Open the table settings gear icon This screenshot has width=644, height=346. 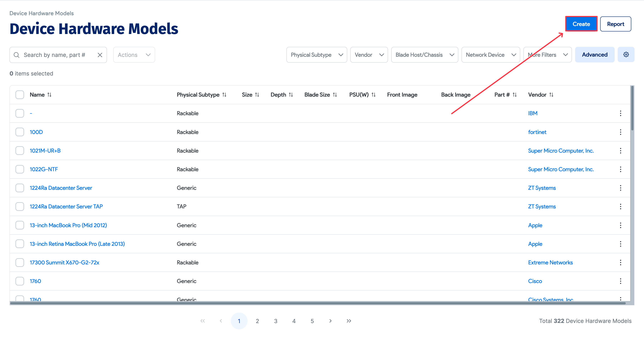pos(626,55)
